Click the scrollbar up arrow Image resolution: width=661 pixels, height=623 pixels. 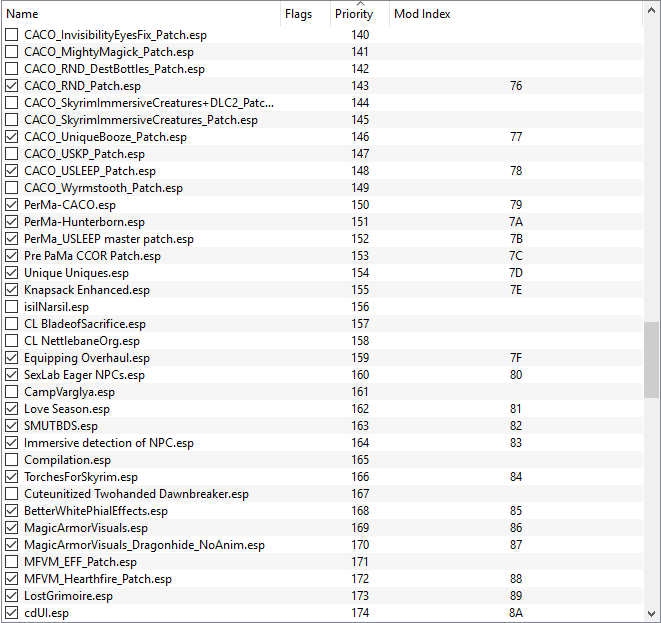tap(651, 11)
